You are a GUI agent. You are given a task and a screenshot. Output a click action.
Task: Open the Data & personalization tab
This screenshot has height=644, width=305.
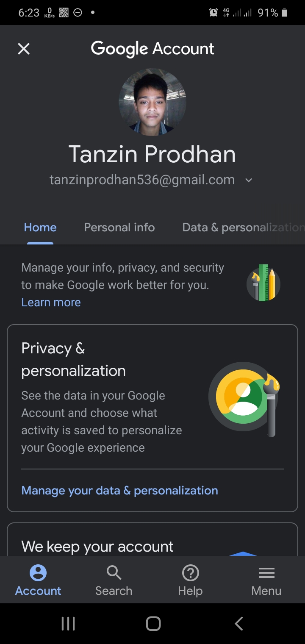point(242,228)
